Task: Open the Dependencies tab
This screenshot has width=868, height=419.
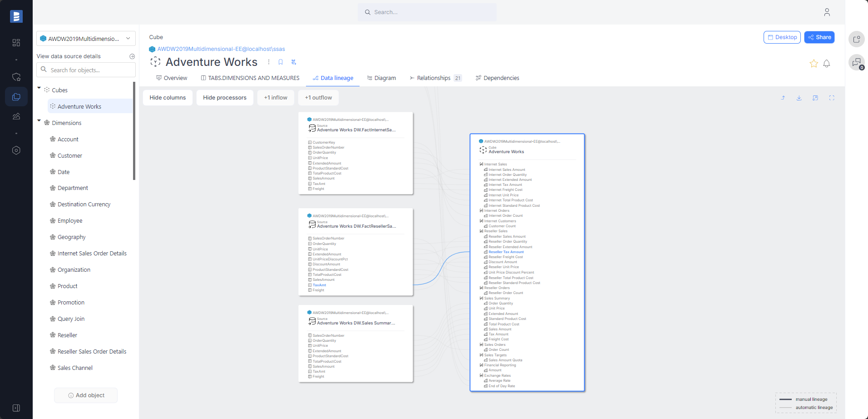Action: (x=497, y=78)
